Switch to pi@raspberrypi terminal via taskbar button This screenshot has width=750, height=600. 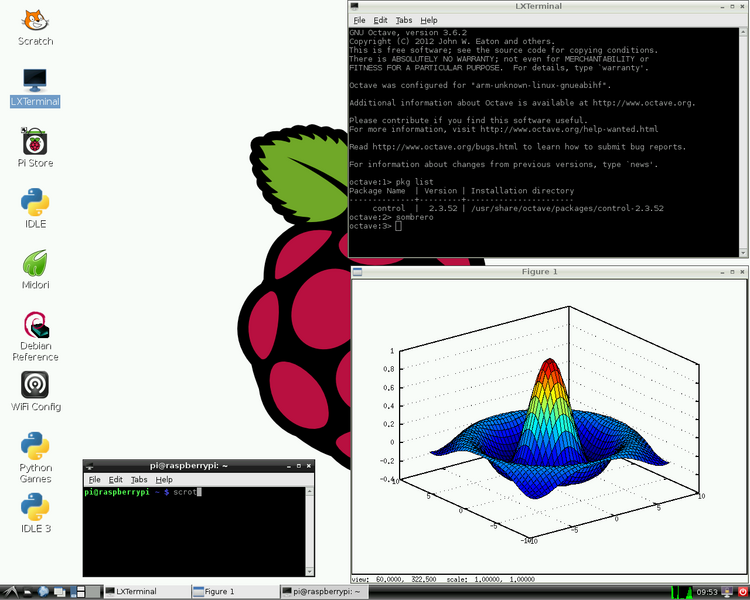(323, 592)
